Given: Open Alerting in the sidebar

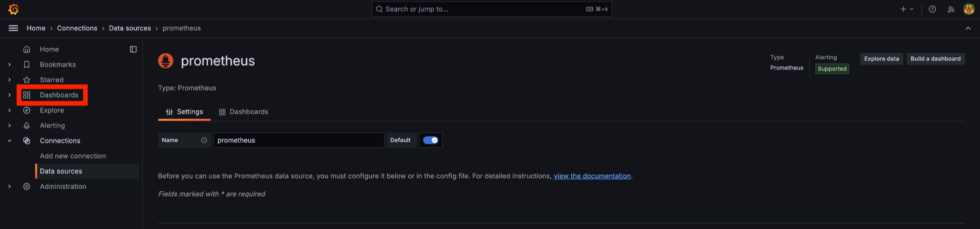Looking at the screenshot, I should [x=52, y=126].
